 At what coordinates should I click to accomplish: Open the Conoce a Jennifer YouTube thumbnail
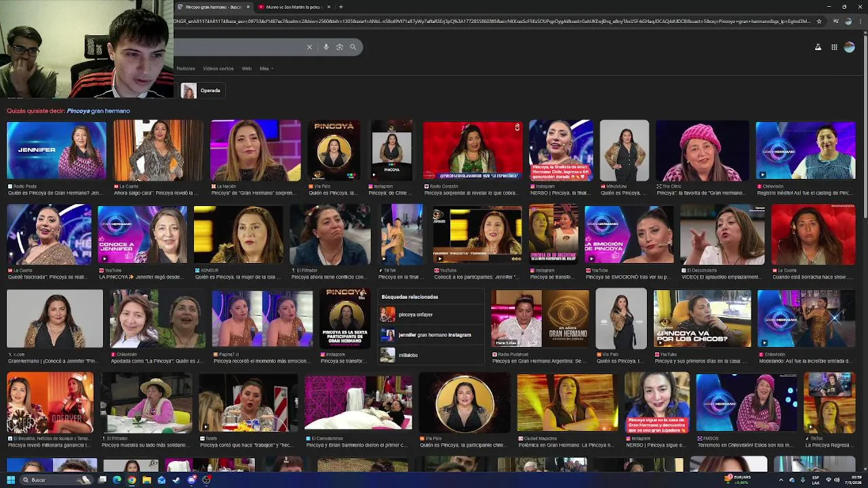[142, 235]
